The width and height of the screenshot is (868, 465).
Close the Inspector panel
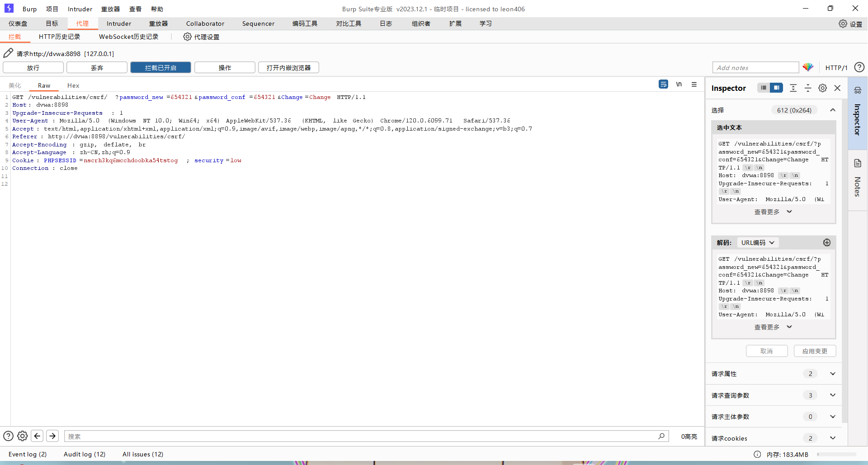click(837, 88)
